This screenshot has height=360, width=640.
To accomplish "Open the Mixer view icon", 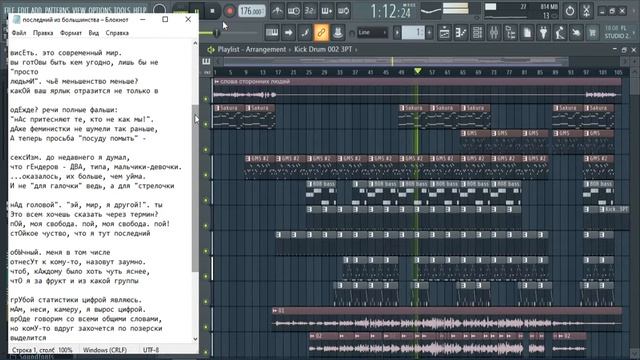I will point(494,33).
